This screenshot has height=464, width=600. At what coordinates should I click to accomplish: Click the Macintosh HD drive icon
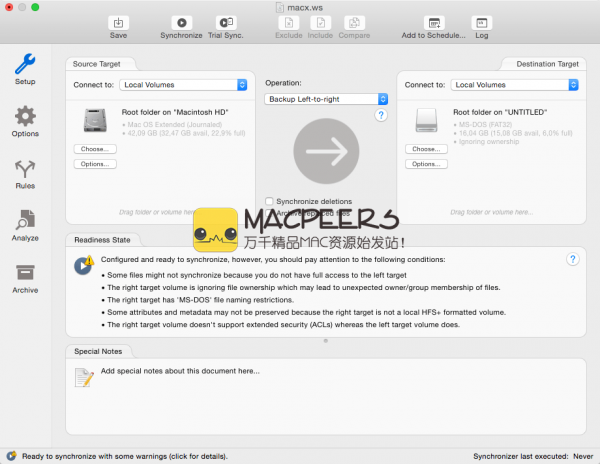click(95, 120)
